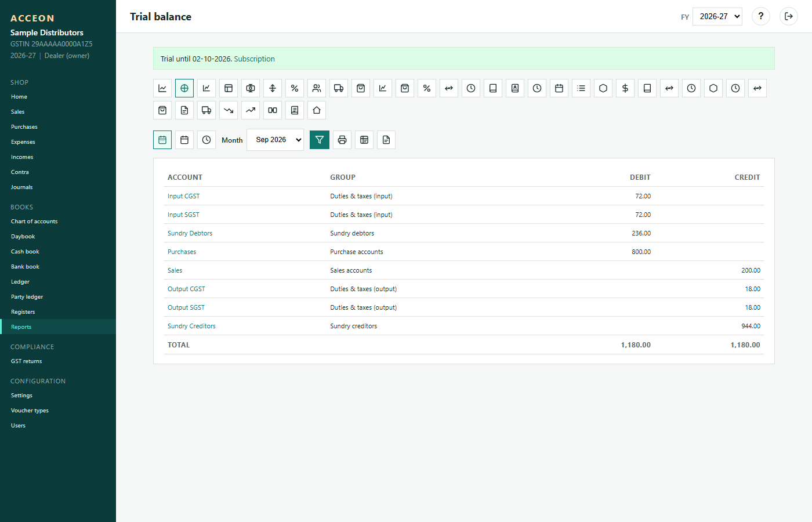812x522 pixels.
Task: Click the dollar sign report icon
Action: (x=625, y=88)
